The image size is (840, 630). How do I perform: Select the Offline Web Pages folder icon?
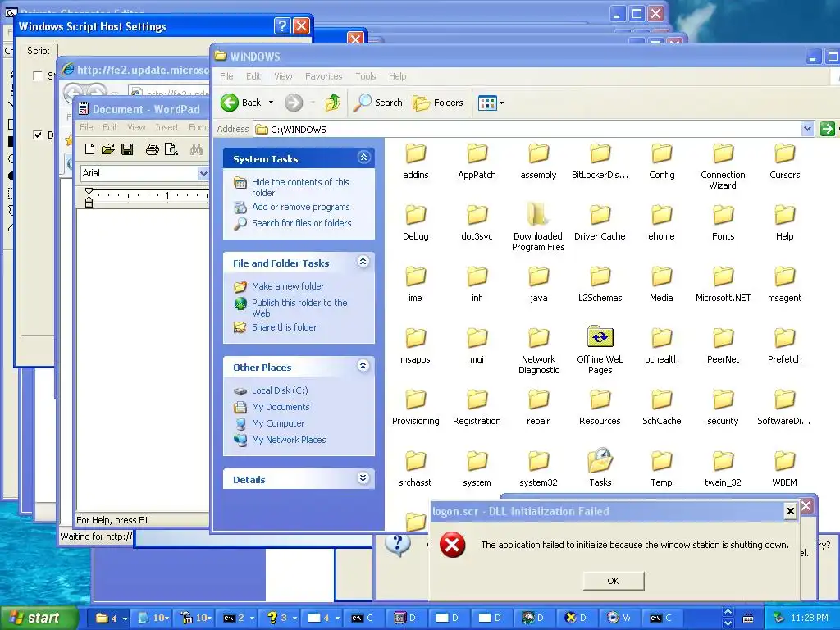600,337
